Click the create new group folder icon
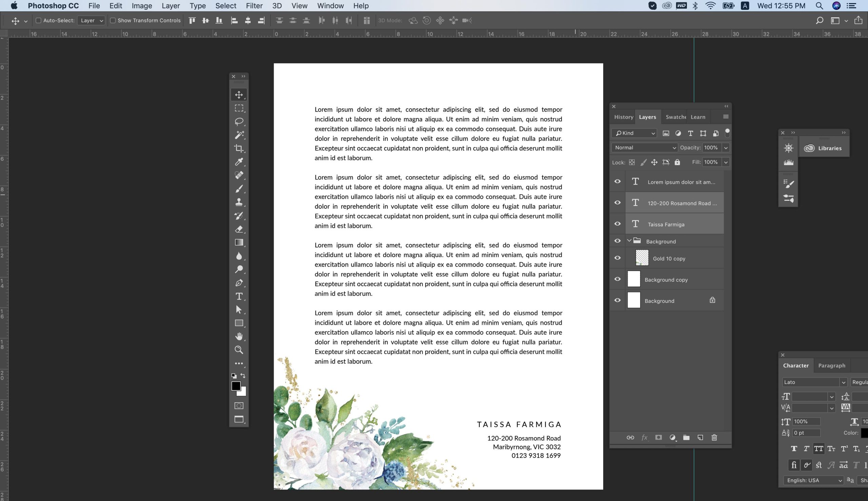This screenshot has width=868, height=501. click(686, 437)
